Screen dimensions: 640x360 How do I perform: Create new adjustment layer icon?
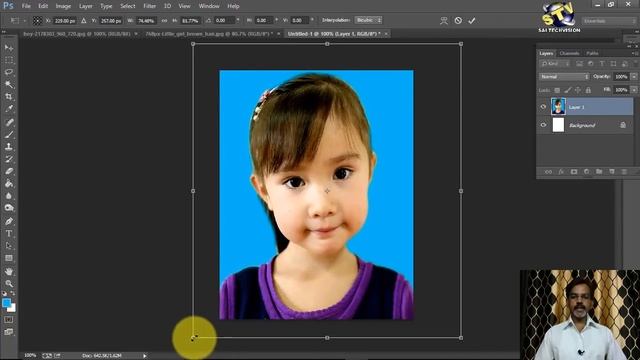[x=587, y=172]
